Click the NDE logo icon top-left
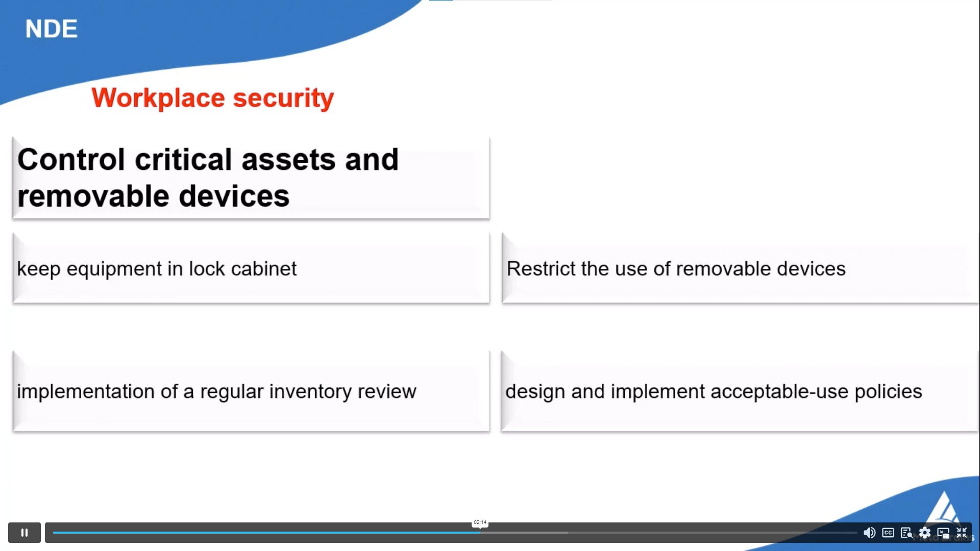This screenshot has height=551, width=980. [x=52, y=28]
